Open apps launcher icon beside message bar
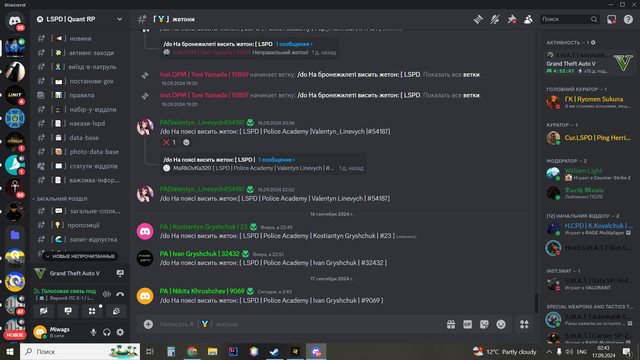The image size is (640, 360). pos(524,324)
